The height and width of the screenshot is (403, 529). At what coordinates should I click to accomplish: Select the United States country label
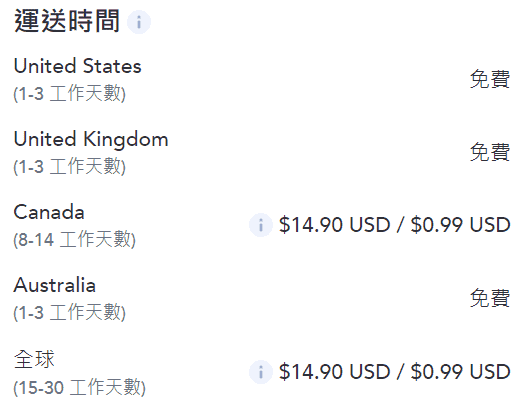click(77, 66)
